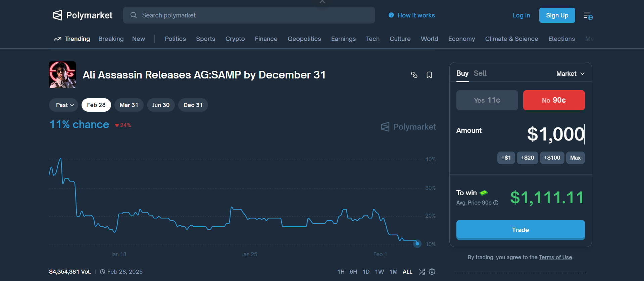Click the How it works info icon
The image size is (644, 281).
click(x=391, y=15)
